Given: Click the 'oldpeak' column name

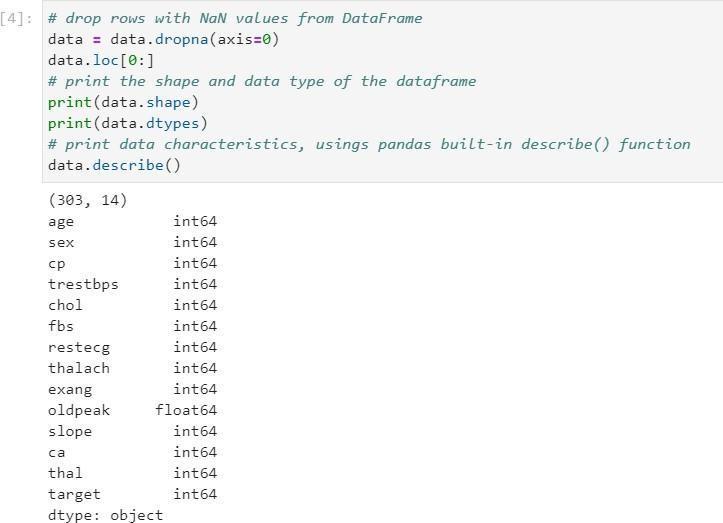Looking at the screenshot, I should (x=79, y=410).
